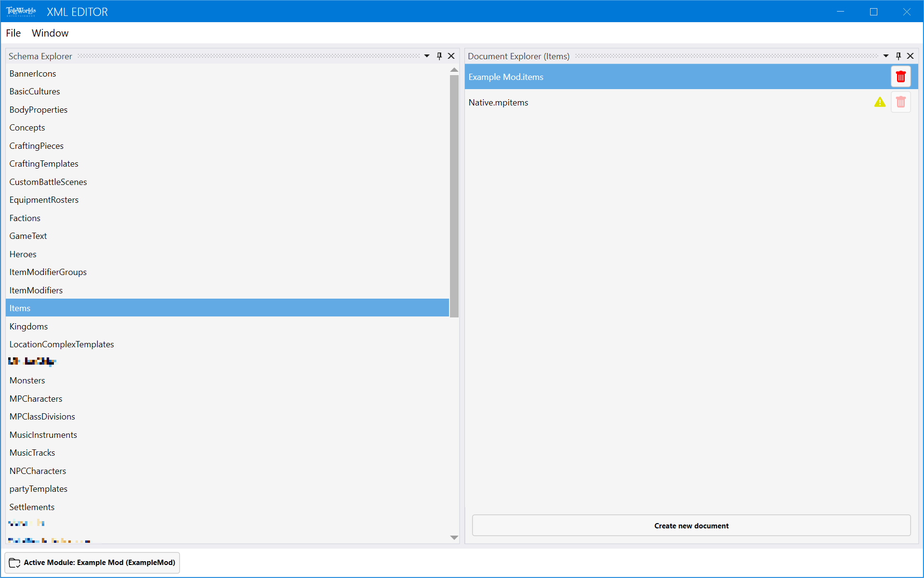Click Schema Explorer scrollbar up arrow

(454, 70)
